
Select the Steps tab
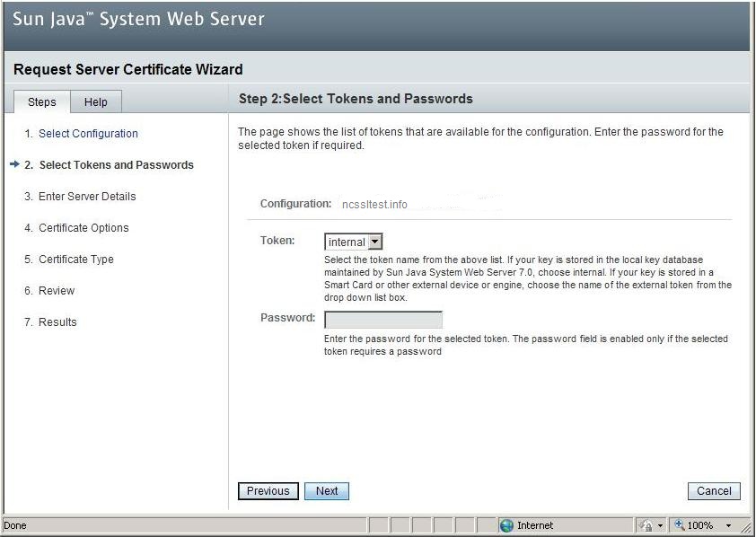[x=41, y=102]
